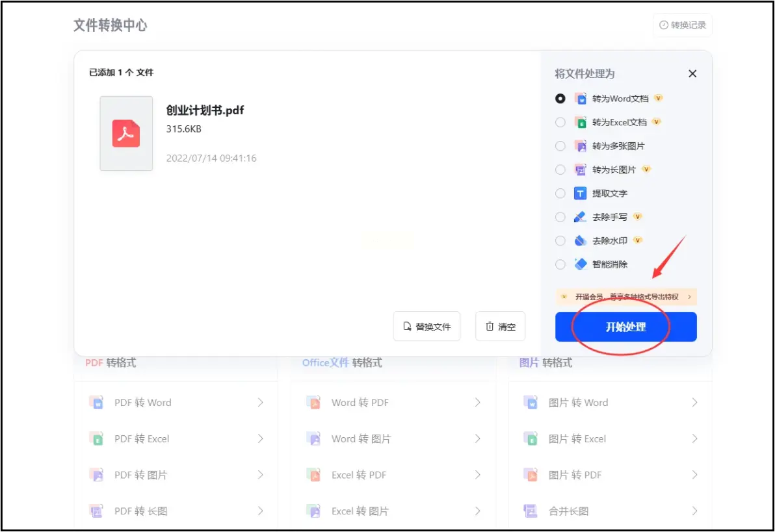Click the 替换文件 button
The height and width of the screenshot is (532, 775).
tap(427, 326)
